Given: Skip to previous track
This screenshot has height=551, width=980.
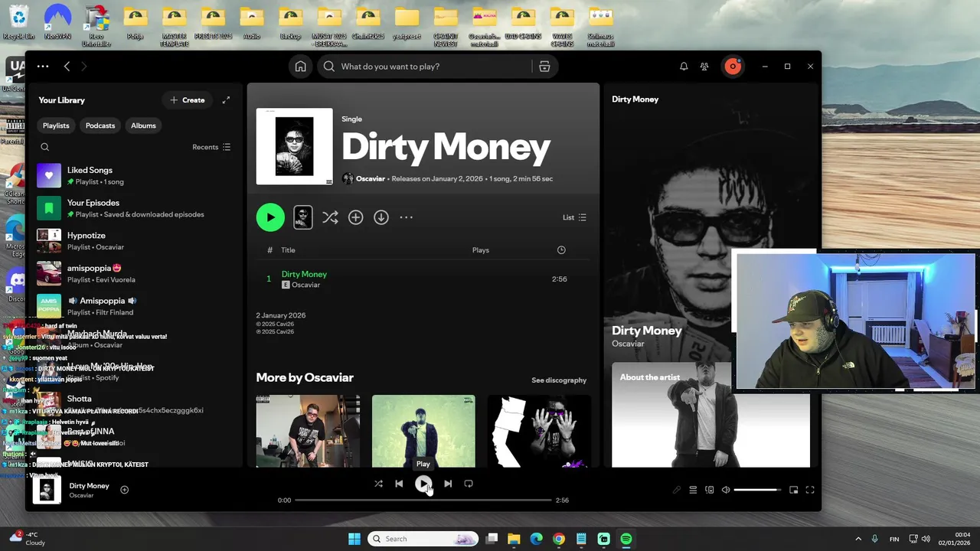Looking at the screenshot, I should [399, 484].
